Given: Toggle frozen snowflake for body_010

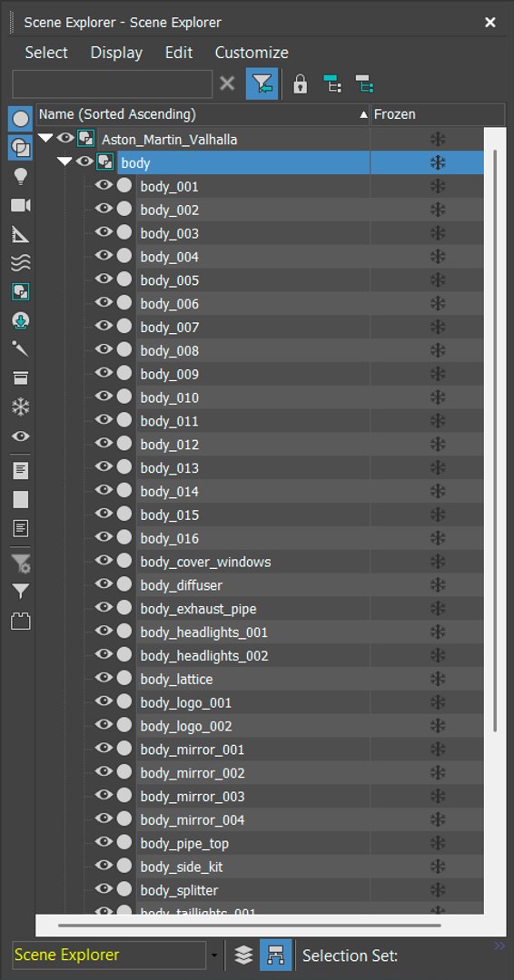Looking at the screenshot, I should (x=438, y=397).
